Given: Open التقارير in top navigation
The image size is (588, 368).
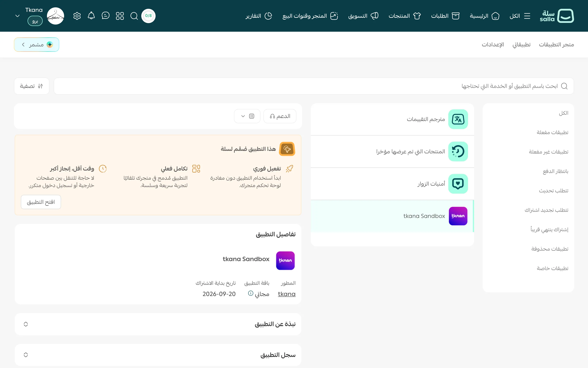Looking at the screenshot, I should point(259,16).
